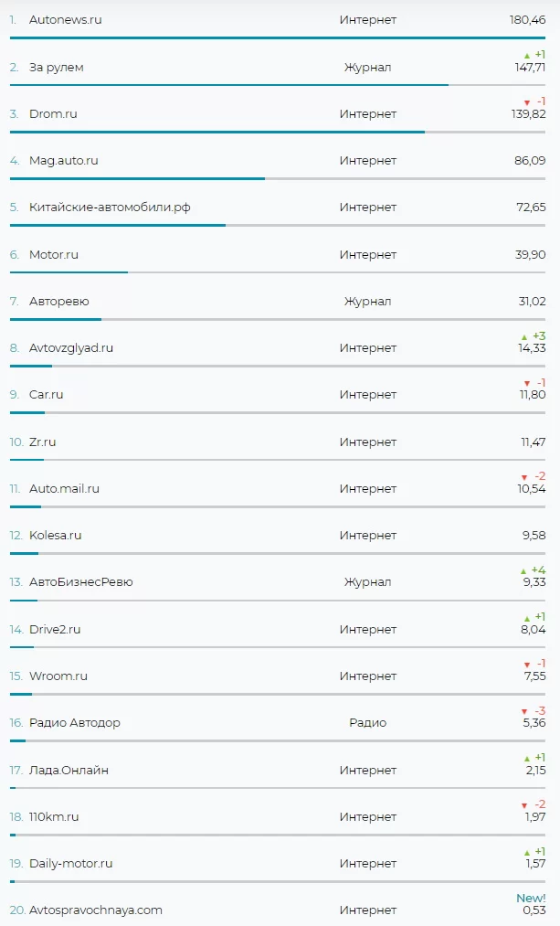
Task: Open the Mag.auto.ru link
Action: (64, 160)
